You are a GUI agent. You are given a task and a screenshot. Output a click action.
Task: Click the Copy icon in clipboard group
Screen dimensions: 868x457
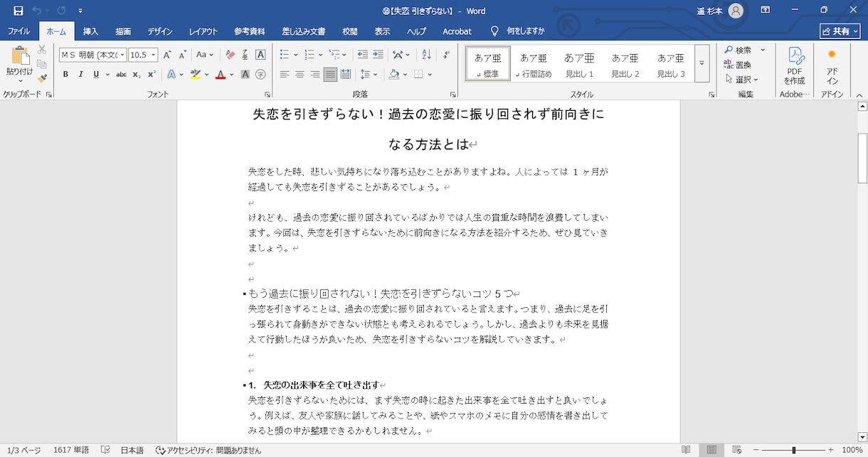click(x=42, y=64)
